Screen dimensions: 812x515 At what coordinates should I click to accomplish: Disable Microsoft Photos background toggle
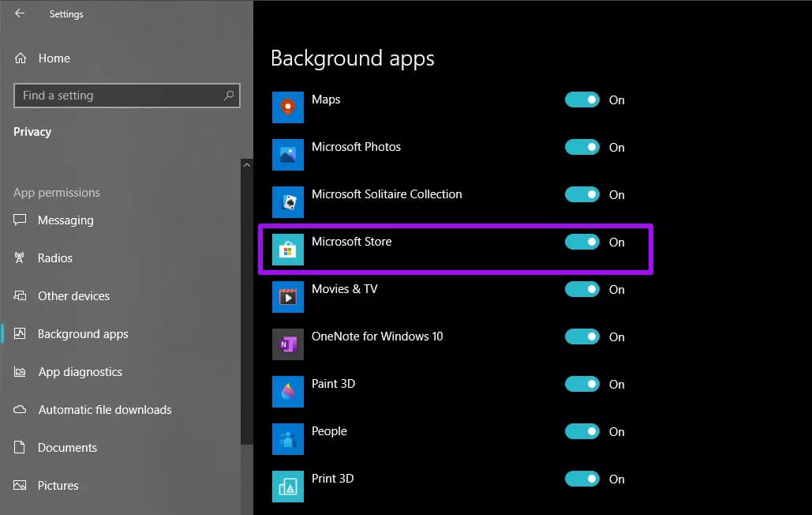click(x=582, y=147)
